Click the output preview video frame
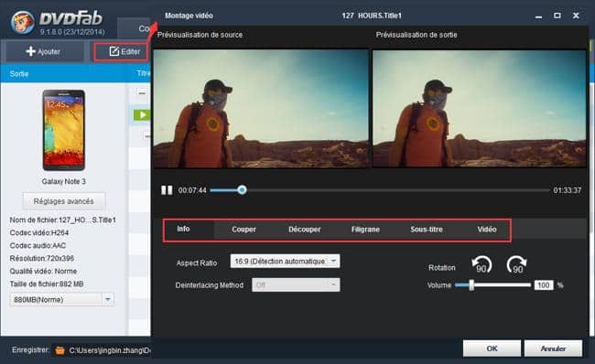 click(480, 109)
